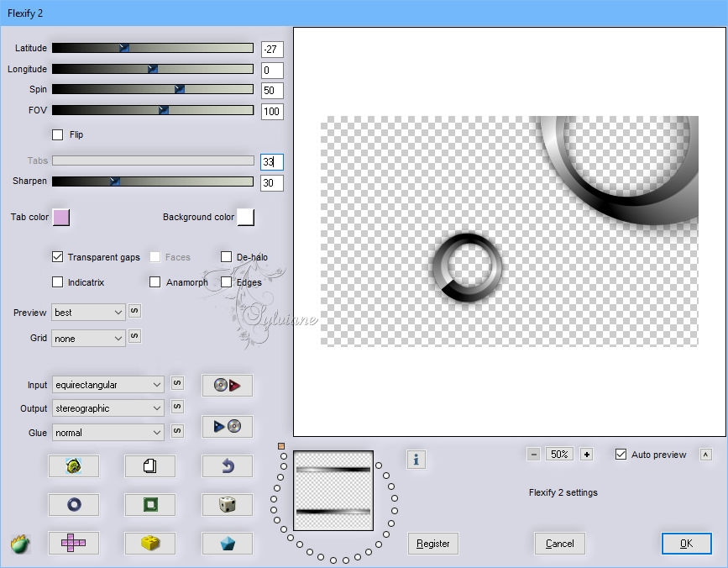728x568 pixels.
Task: Click the Sharpen slider track
Action: point(153,181)
